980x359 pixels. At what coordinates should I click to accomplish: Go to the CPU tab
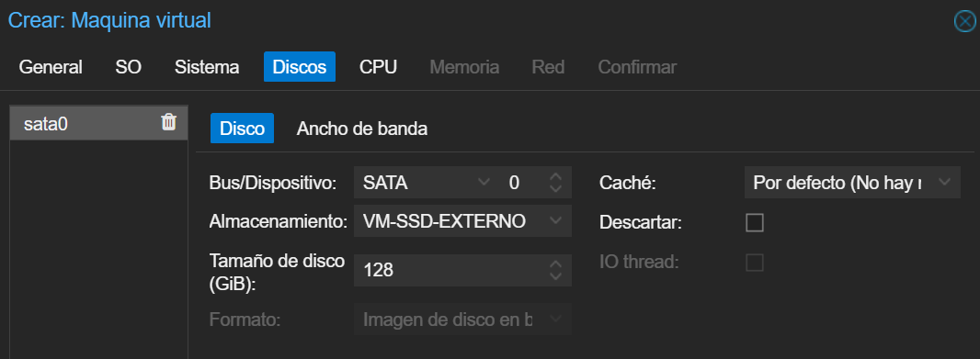[x=378, y=67]
